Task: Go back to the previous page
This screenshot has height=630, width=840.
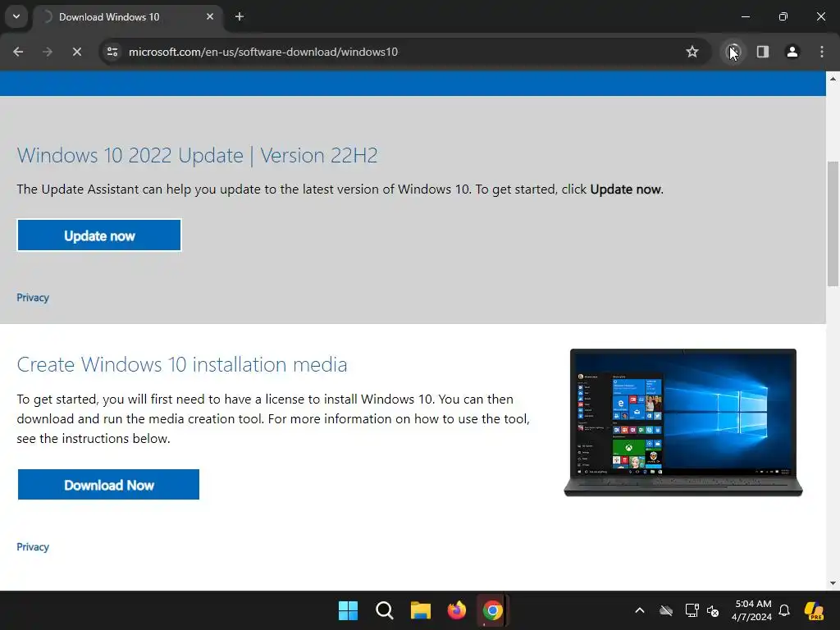Action: 18,52
